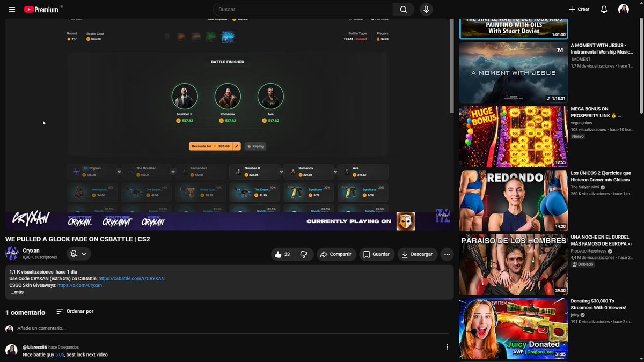The image size is (644, 362).
Task: Open The Saiyan Kiwi channel name
Action: click(x=584, y=187)
